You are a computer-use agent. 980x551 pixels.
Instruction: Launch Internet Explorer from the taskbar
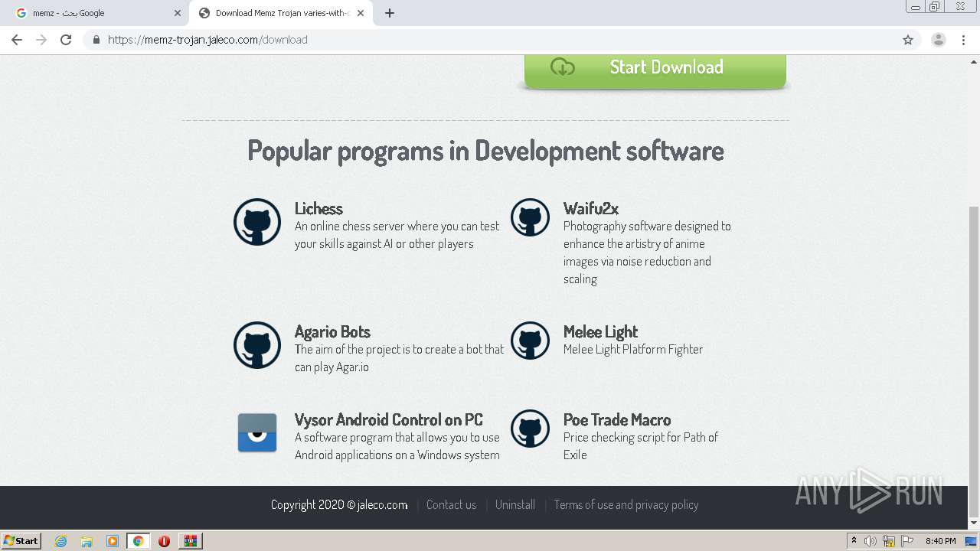pos(61,541)
